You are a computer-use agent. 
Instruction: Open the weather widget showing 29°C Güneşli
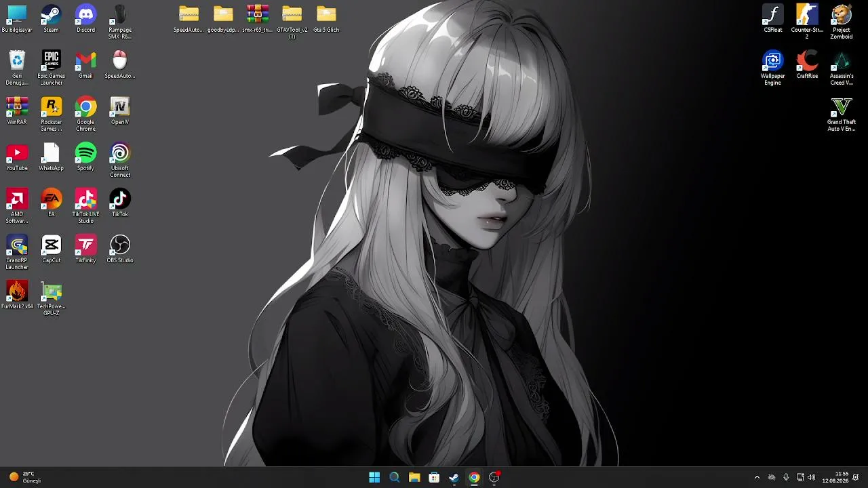(x=26, y=477)
